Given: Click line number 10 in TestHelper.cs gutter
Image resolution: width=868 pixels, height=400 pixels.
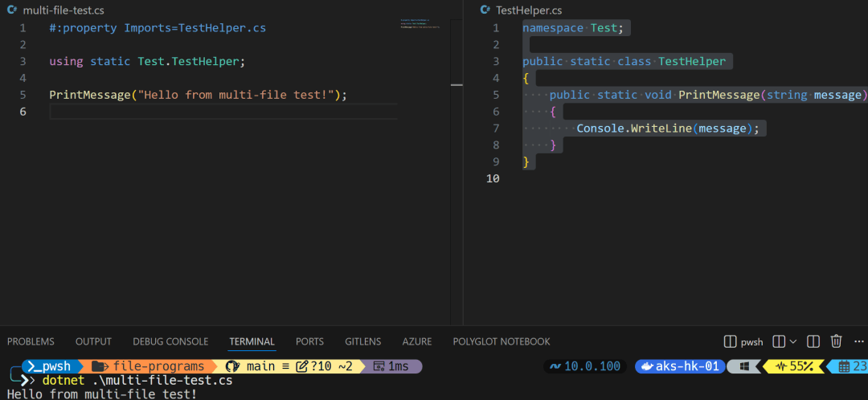Looking at the screenshot, I should point(493,178).
